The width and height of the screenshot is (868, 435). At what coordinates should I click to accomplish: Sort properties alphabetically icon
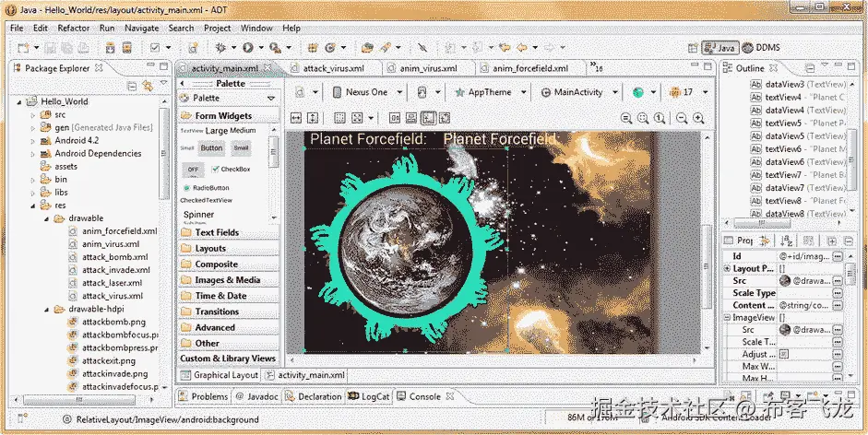tap(786, 241)
